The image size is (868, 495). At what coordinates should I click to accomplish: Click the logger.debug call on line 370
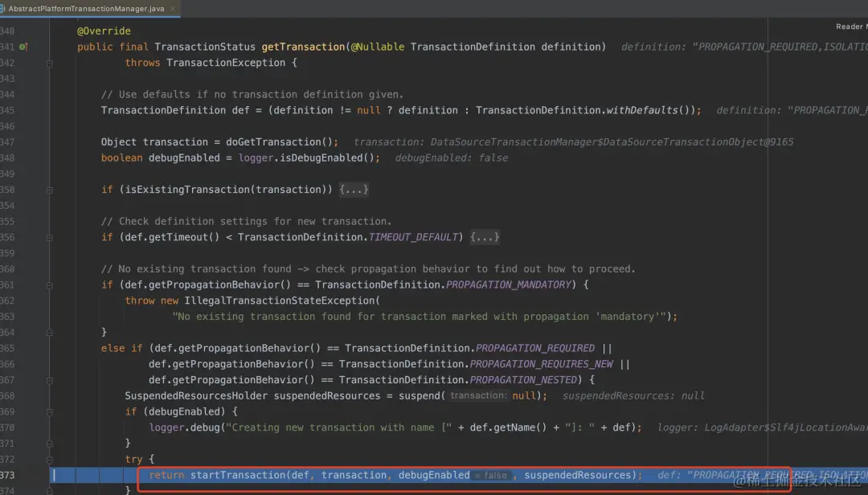tap(184, 427)
